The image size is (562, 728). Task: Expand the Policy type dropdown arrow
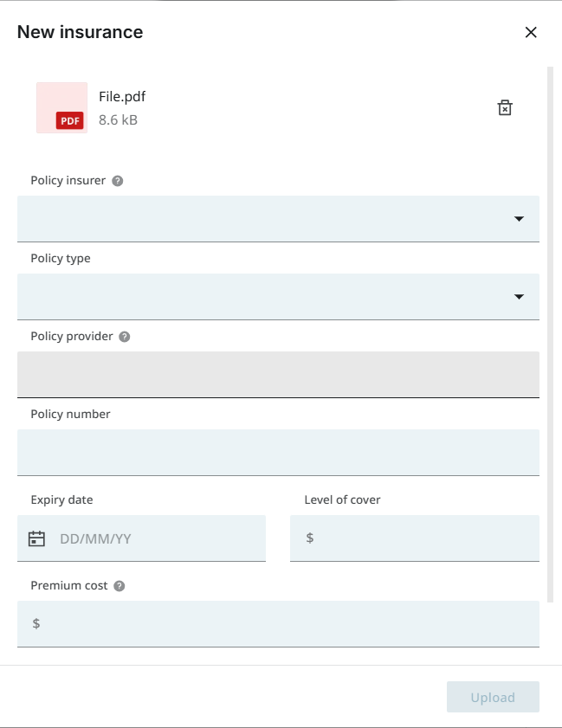click(x=520, y=297)
